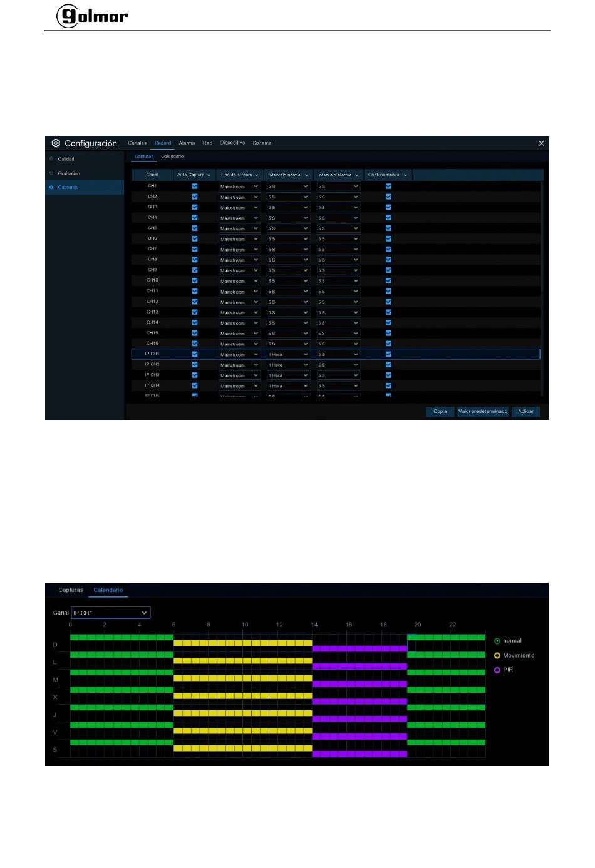Click the Aplicar button
The width and height of the screenshot is (595, 868).
click(526, 412)
